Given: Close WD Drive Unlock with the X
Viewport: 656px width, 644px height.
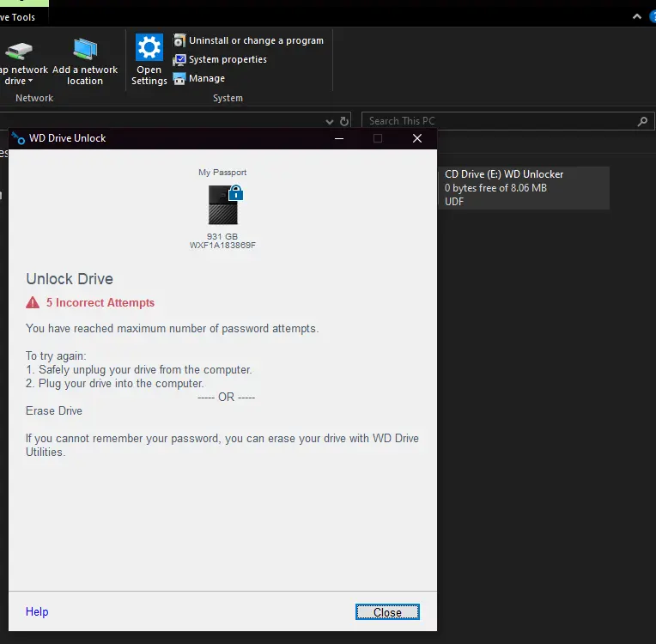Looking at the screenshot, I should click(417, 138).
